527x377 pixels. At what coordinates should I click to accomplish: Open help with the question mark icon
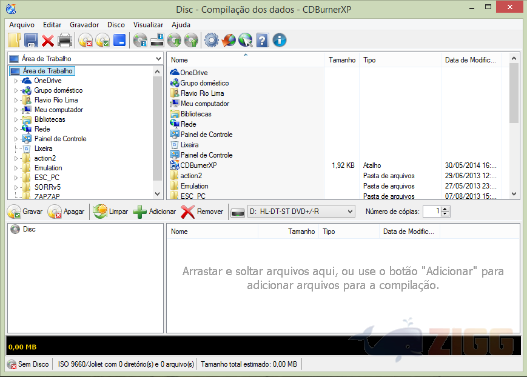click(262, 40)
